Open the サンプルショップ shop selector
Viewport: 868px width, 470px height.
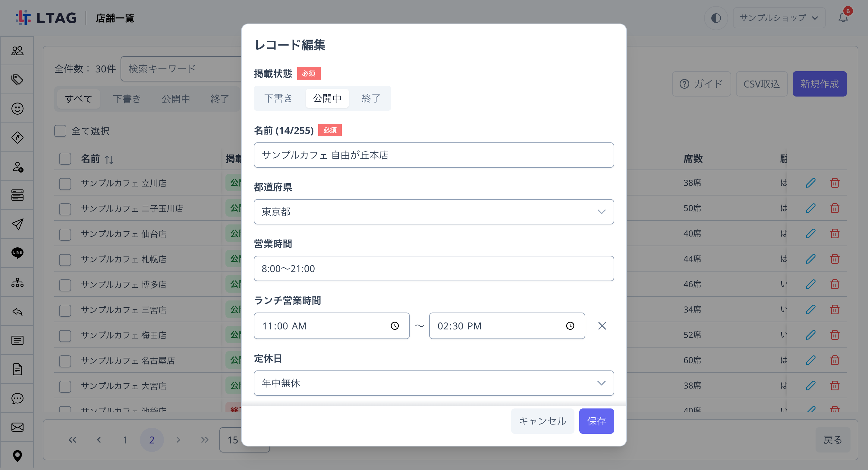pos(779,18)
